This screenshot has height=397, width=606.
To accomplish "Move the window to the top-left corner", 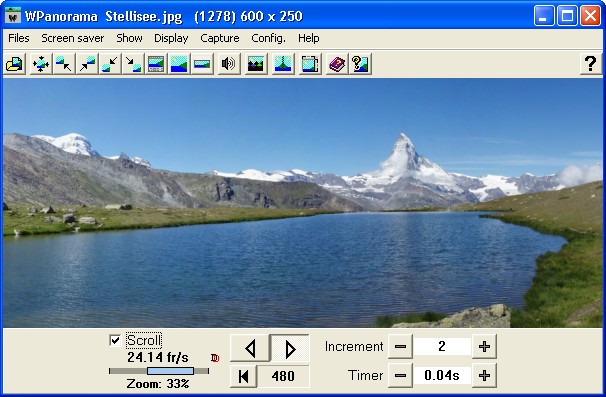I will point(64,64).
